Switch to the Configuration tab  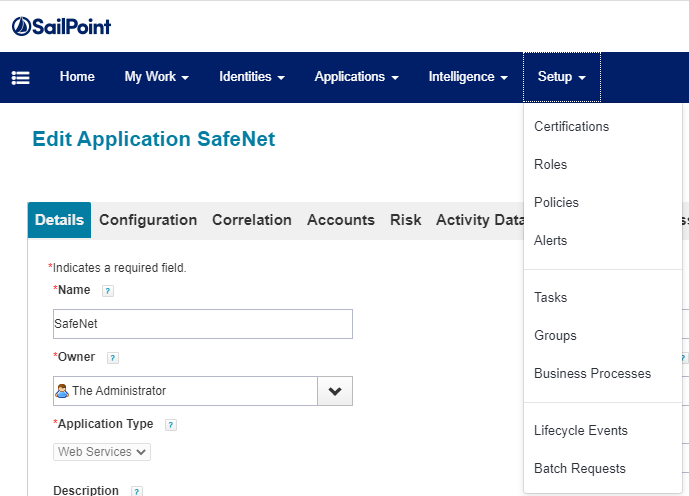[148, 220]
